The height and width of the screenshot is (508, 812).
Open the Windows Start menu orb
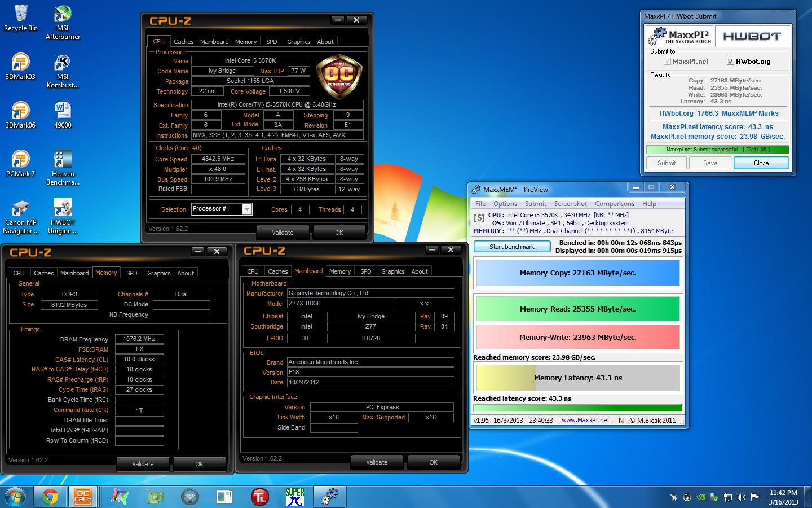[15, 497]
